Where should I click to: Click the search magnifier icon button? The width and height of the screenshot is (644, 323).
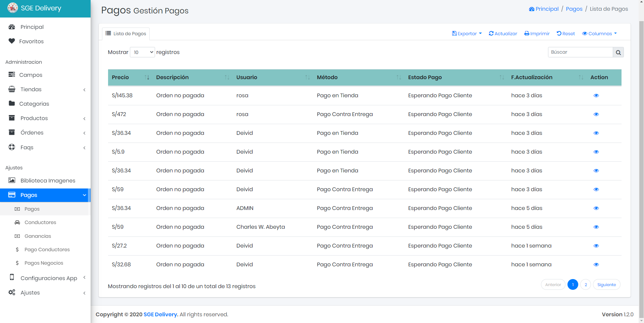(x=618, y=52)
